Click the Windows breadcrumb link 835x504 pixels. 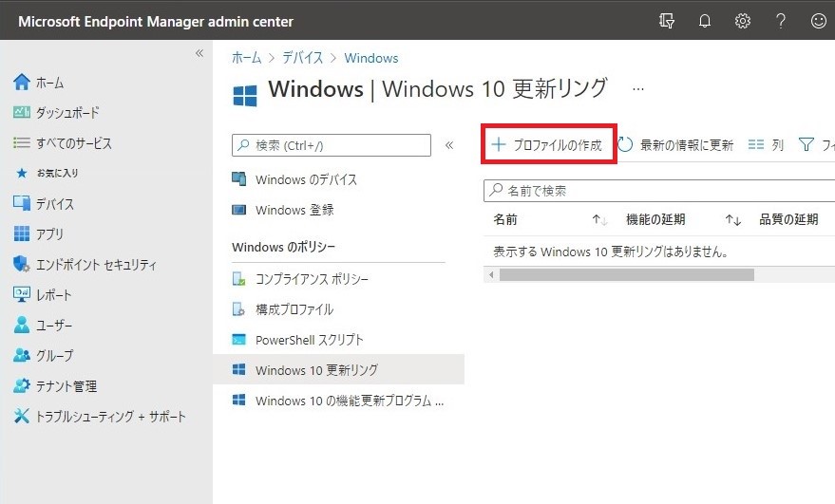pyautogui.click(x=371, y=58)
